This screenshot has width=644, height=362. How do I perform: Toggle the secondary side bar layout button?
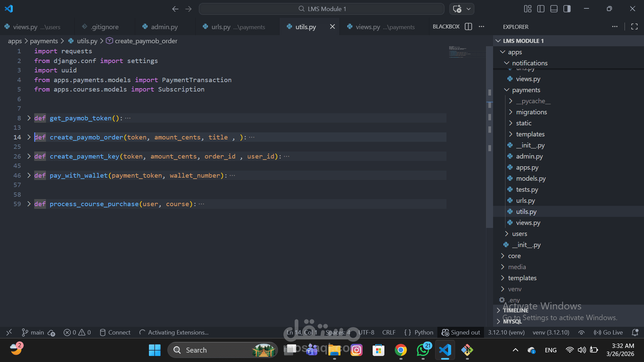(x=567, y=9)
